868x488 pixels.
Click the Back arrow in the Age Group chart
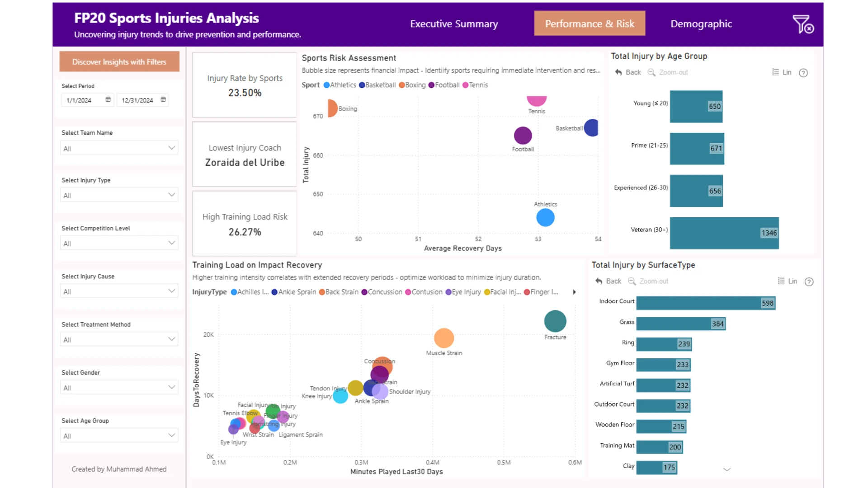click(618, 72)
